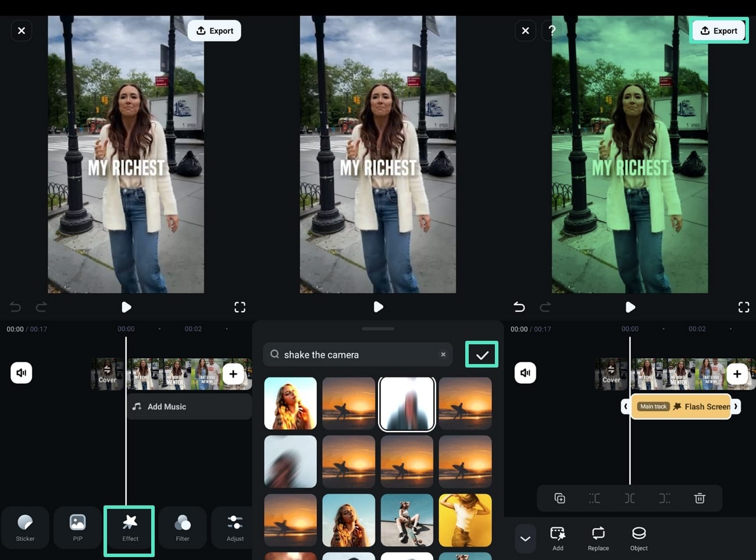
Task: Redo the action in left screen
Action: click(41, 307)
